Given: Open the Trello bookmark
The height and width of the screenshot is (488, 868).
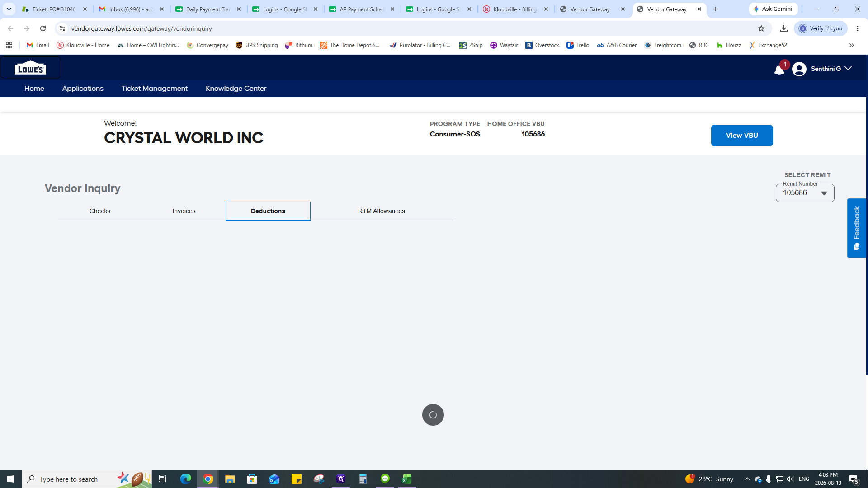Looking at the screenshot, I should tap(578, 45).
